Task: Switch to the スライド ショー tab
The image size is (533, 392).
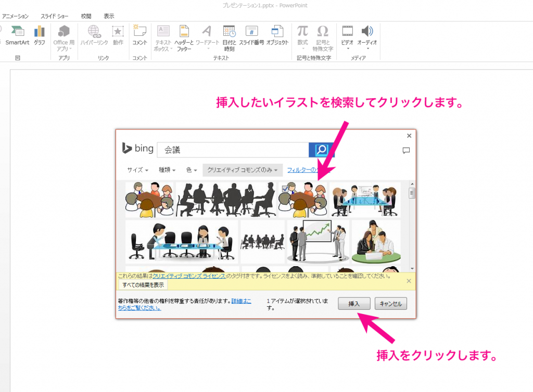Action: click(x=56, y=16)
